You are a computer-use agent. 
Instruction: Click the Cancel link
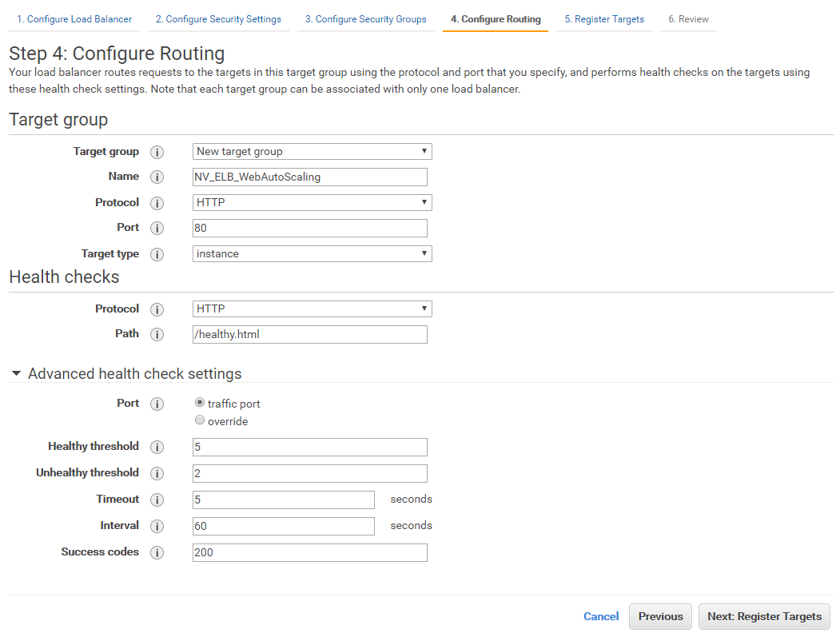click(601, 616)
